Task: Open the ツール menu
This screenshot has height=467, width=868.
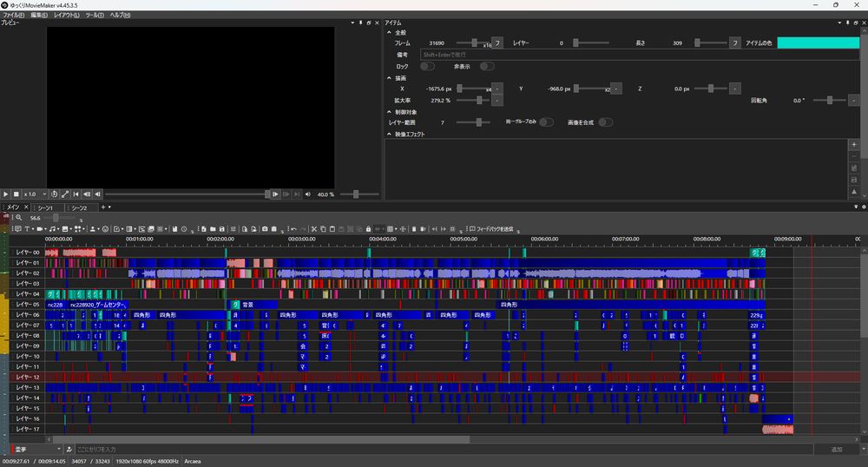Action: click(x=95, y=15)
